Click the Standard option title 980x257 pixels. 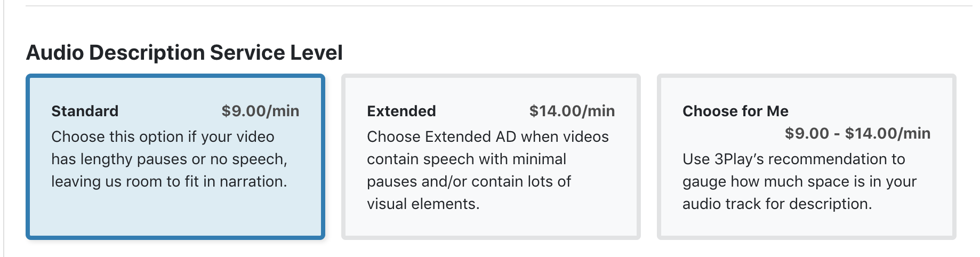click(x=85, y=111)
